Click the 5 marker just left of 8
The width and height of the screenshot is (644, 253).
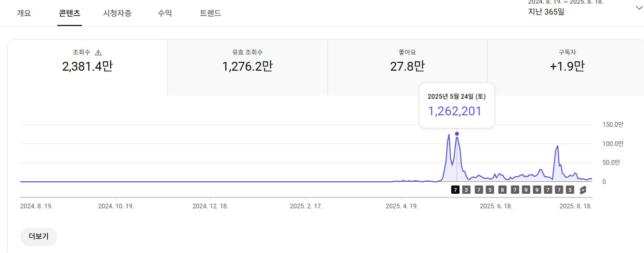[490, 190]
